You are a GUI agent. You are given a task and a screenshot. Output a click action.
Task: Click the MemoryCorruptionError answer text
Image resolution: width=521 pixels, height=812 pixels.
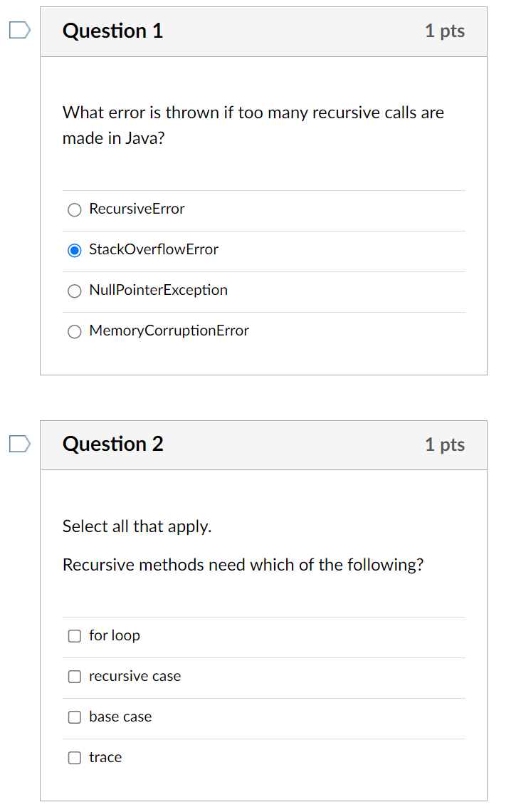pyautogui.click(x=169, y=330)
